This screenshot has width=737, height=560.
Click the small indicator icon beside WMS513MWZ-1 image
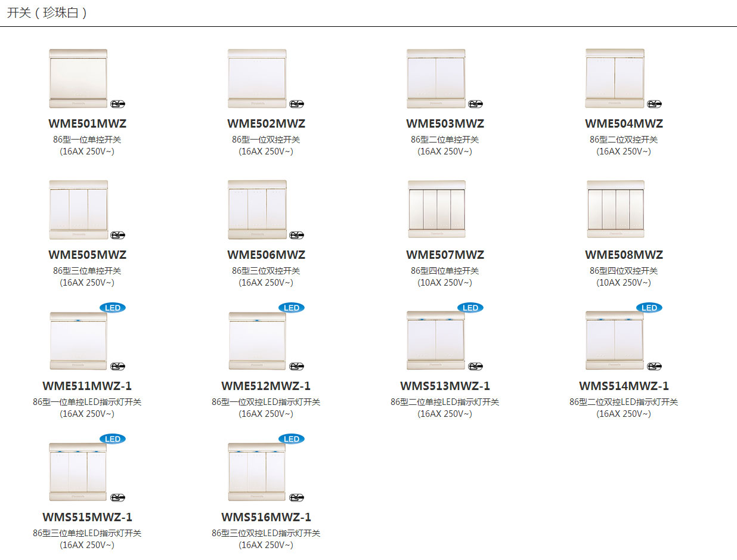click(x=476, y=366)
